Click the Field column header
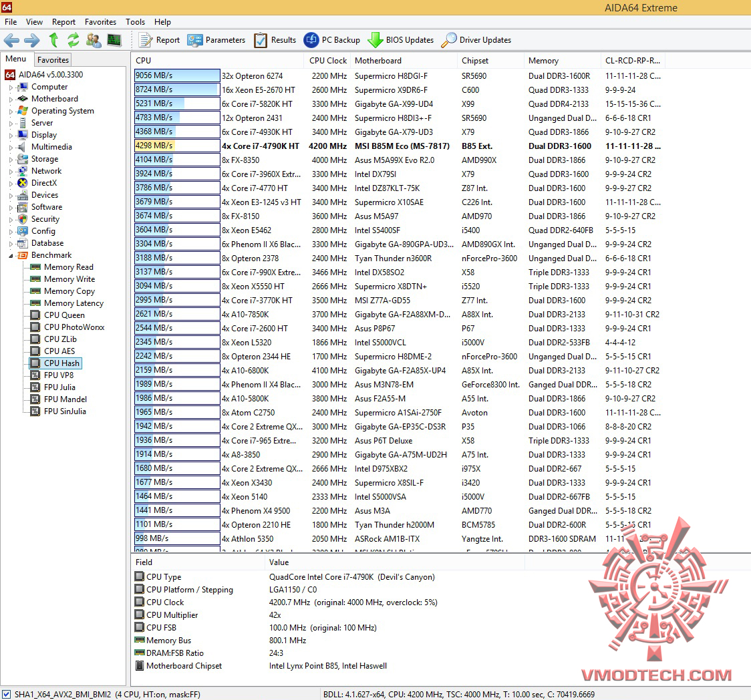Viewport: 751px width, 700px height. pos(197,562)
